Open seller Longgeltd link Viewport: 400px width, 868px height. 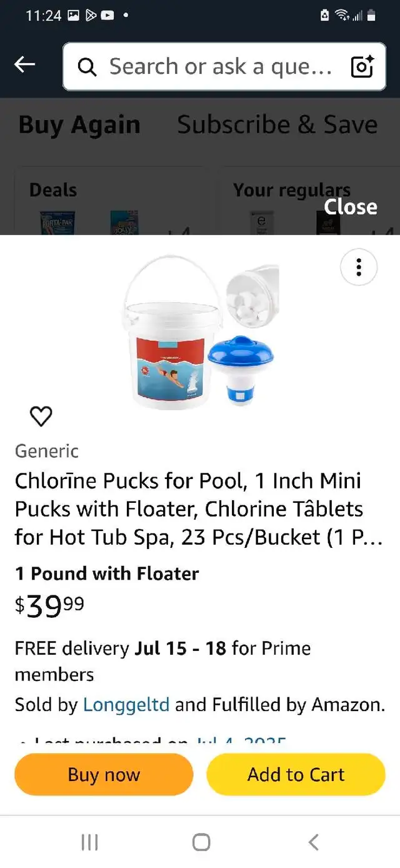(x=126, y=705)
